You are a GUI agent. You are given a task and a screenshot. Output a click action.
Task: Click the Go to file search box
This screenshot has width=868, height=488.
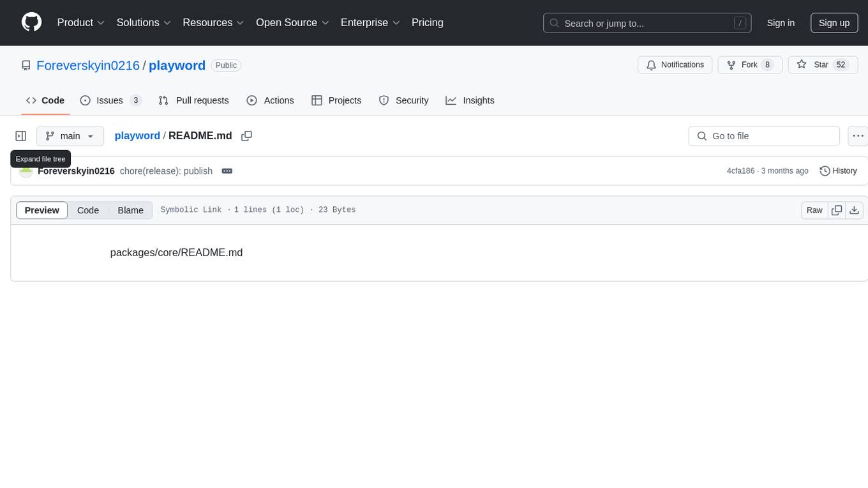click(764, 136)
